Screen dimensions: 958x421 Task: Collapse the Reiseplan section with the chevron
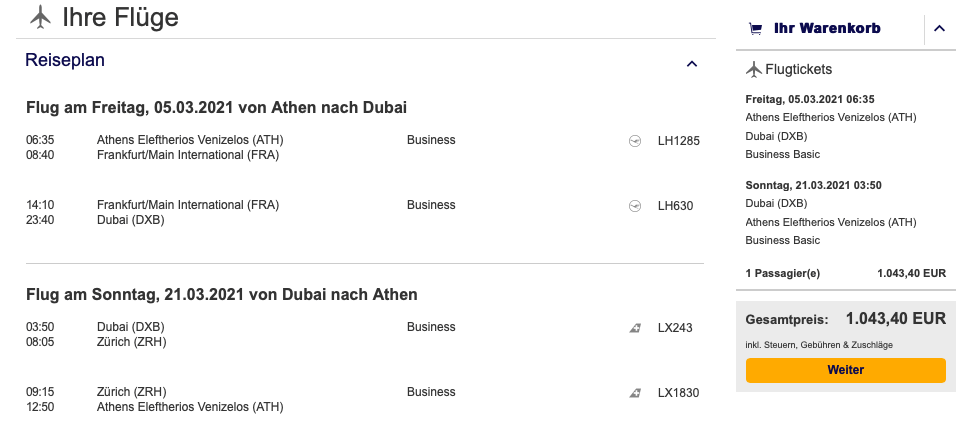pyautogui.click(x=692, y=64)
